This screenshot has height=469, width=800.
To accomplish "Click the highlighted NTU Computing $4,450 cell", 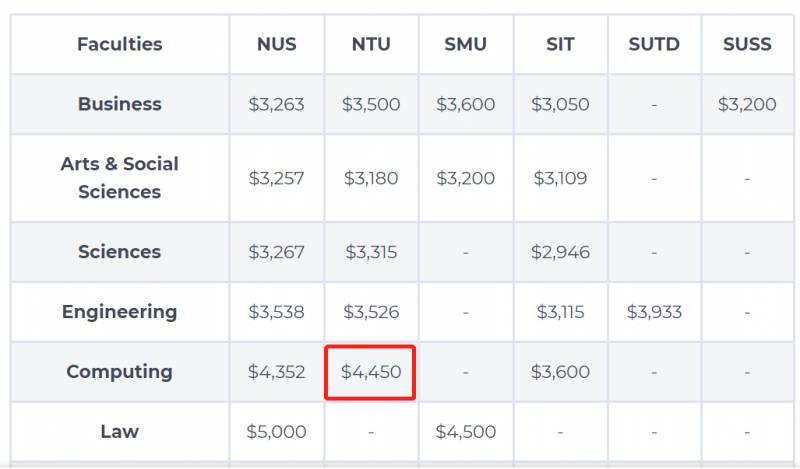I will click(370, 372).
